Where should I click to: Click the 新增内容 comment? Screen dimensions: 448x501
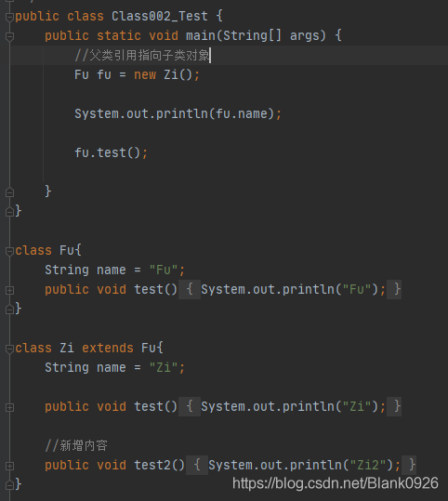(76, 445)
